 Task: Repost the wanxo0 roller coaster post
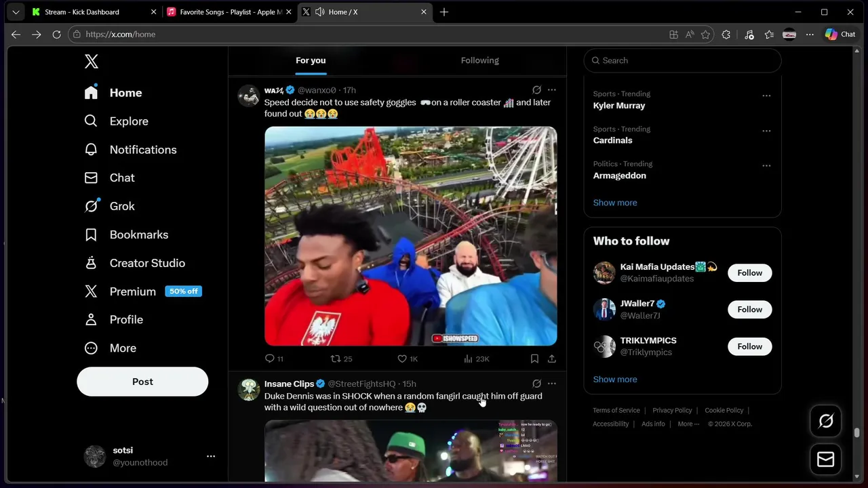point(341,359)
